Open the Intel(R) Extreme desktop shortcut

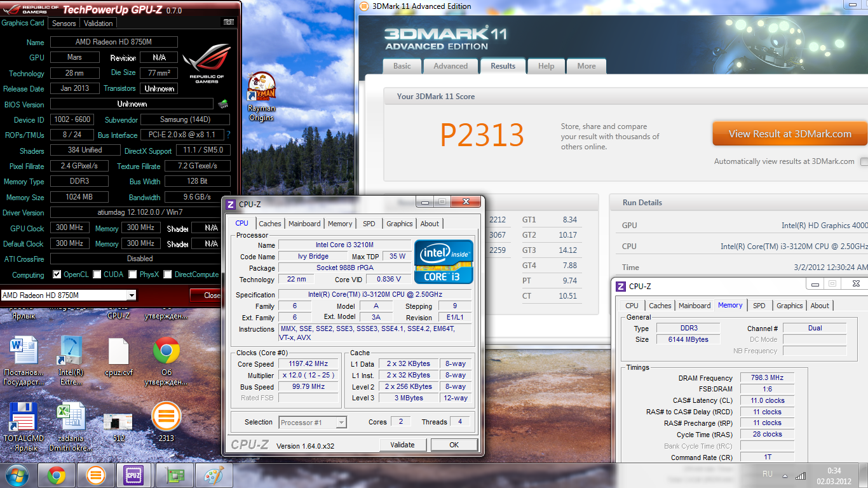pos(71,361)
